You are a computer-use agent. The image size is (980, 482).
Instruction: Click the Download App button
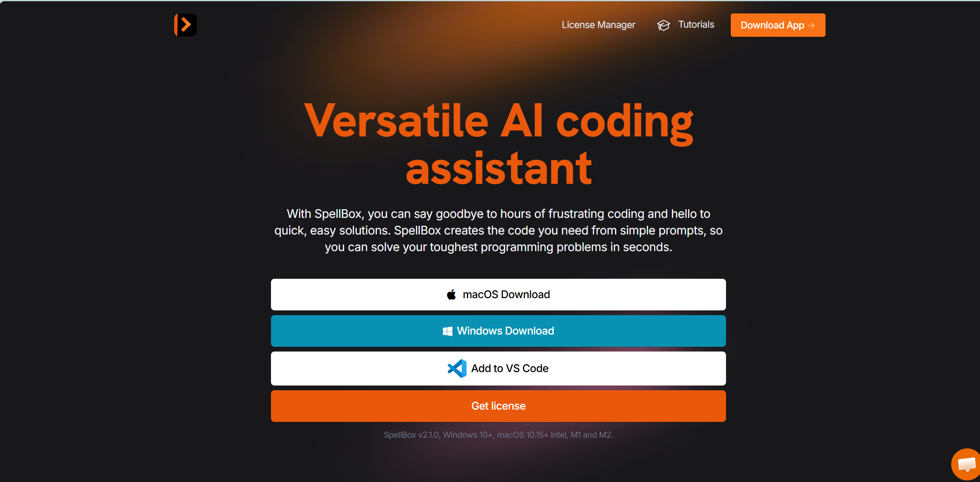point(778,25)
